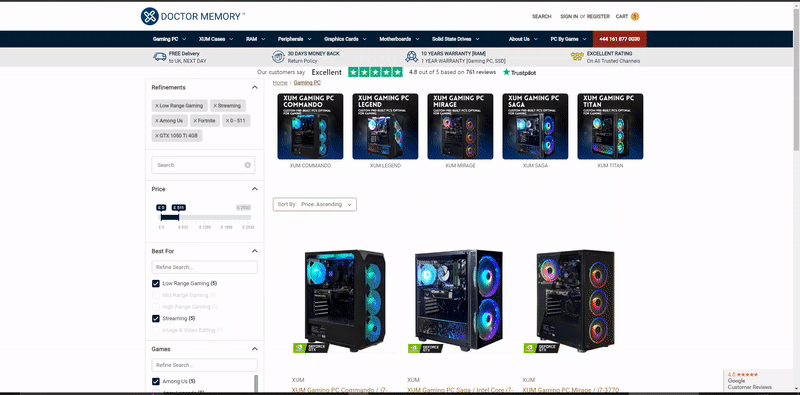This screenshot has width=800, height=395.
Task: Uncheck the Among Us games checkbox
Action: click(x=156, y=381)
